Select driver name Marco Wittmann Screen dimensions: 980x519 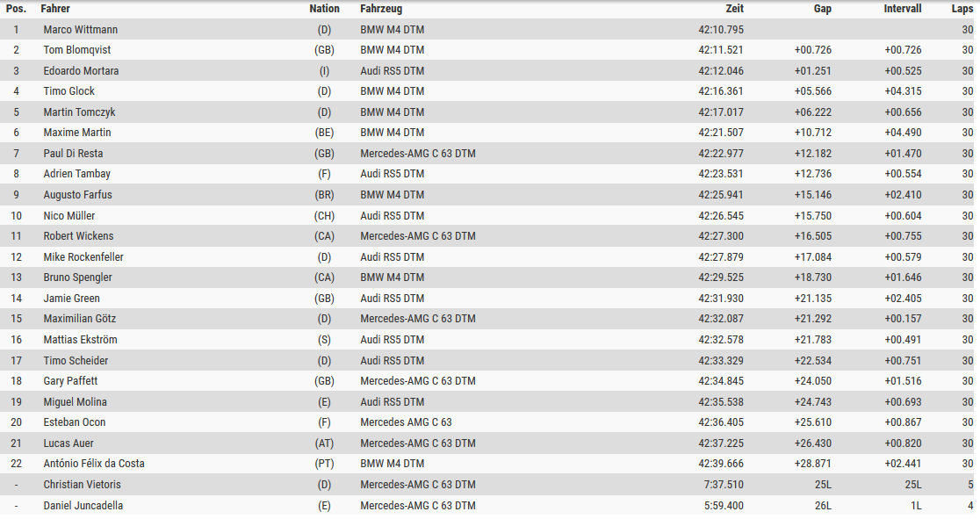(x=81, y=29)
